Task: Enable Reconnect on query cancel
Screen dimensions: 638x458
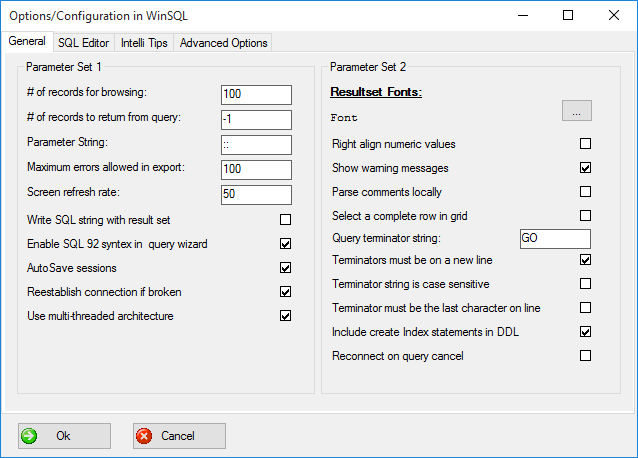Action: click(x=585, y=355)
